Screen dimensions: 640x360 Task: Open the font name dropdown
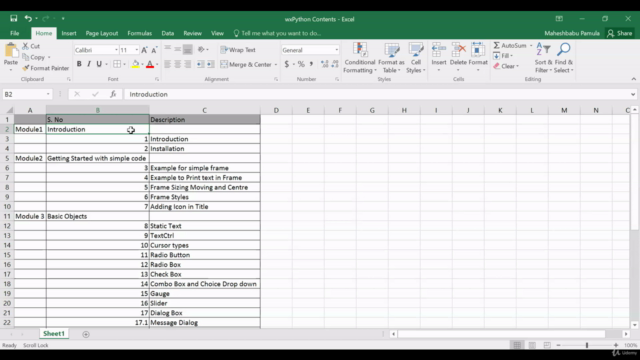coord(116,50)
